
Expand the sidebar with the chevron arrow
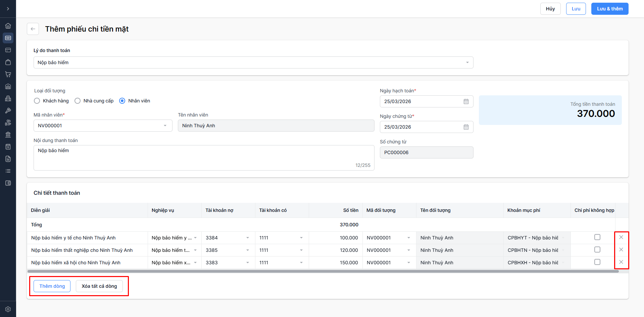coord(8,9)
